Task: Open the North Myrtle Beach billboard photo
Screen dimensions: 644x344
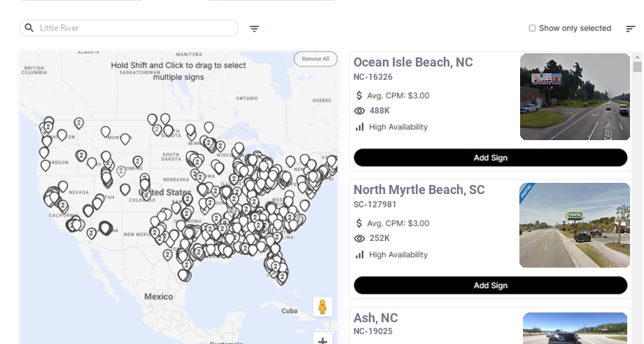Action: [x=575, y=225]
